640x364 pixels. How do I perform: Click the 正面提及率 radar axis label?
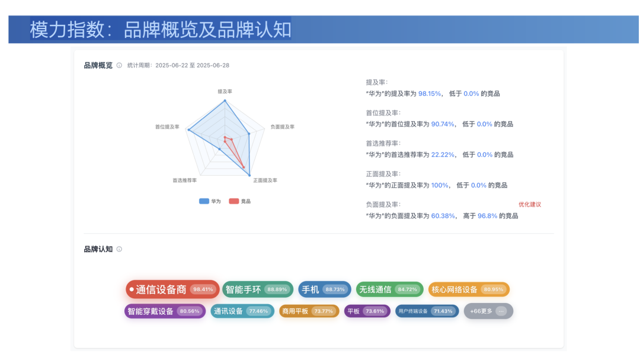(x=265, y=180)
